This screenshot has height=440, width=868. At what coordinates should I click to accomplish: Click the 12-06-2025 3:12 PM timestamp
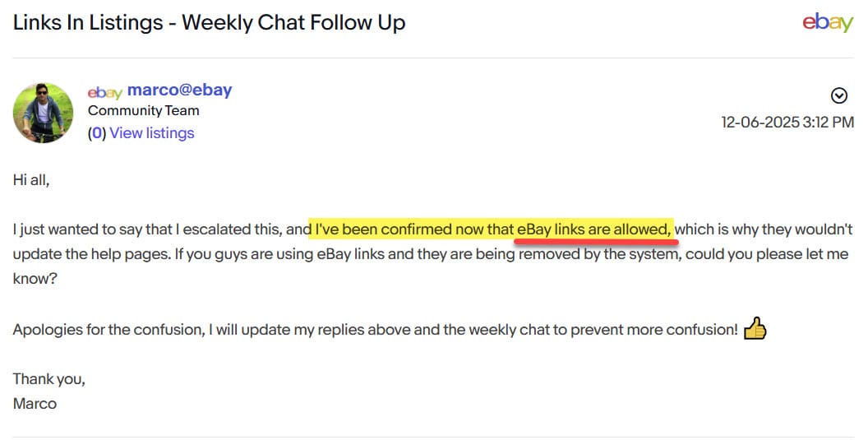[787, 123]
